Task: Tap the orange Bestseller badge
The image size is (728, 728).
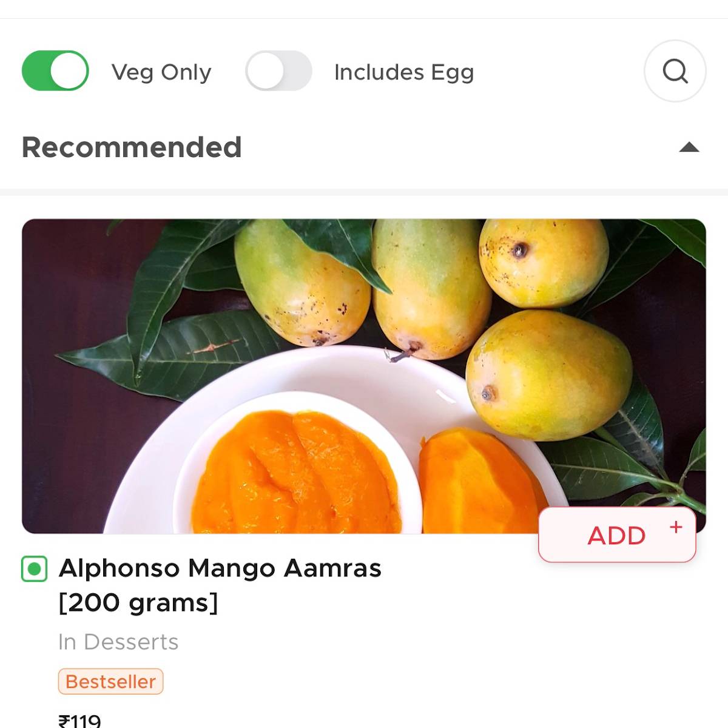Action: click(x=110, y=681)
